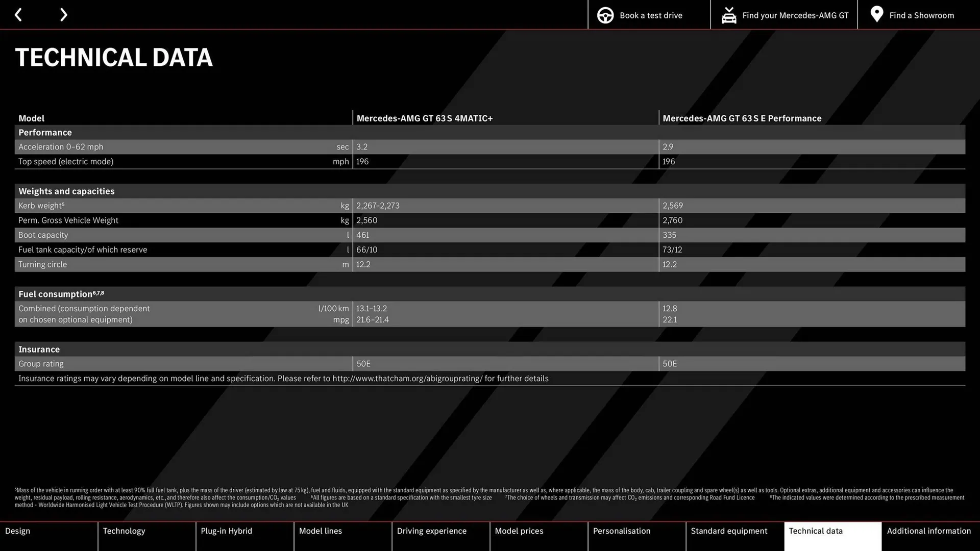Click the map marker icon beside Find a Showroom
Screen dimensions: 980x551
876,14
